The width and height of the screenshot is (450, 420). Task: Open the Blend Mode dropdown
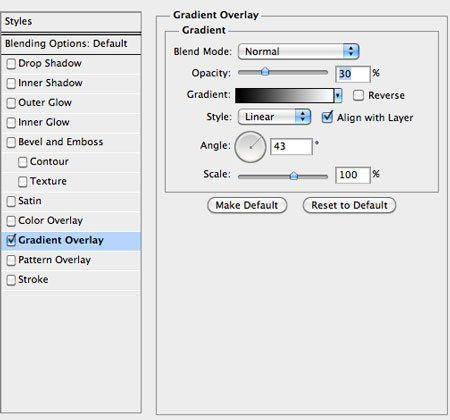coord(298,52)
